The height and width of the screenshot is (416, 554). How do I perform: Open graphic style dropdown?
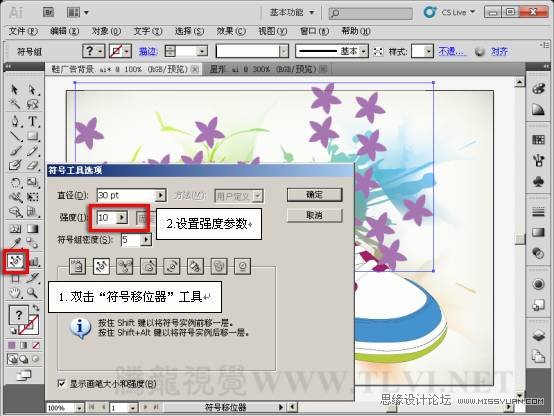tap(429, 52)
